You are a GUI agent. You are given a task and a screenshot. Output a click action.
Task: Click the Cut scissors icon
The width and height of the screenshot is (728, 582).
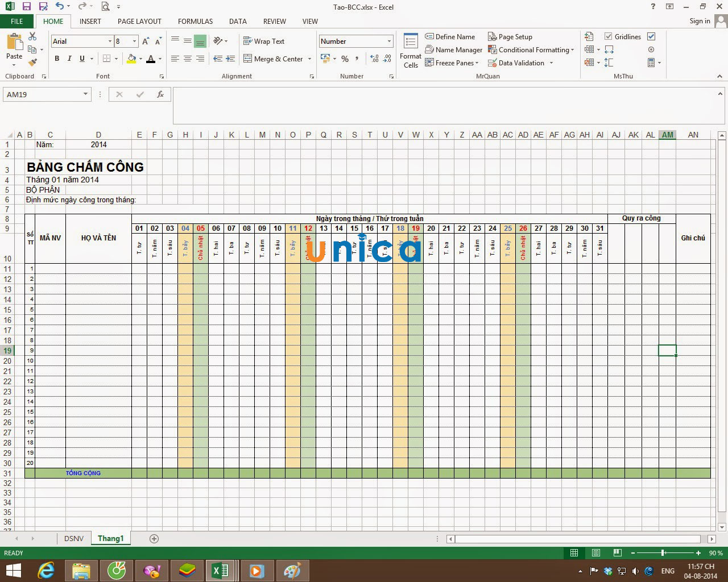(x=32, y=36)
